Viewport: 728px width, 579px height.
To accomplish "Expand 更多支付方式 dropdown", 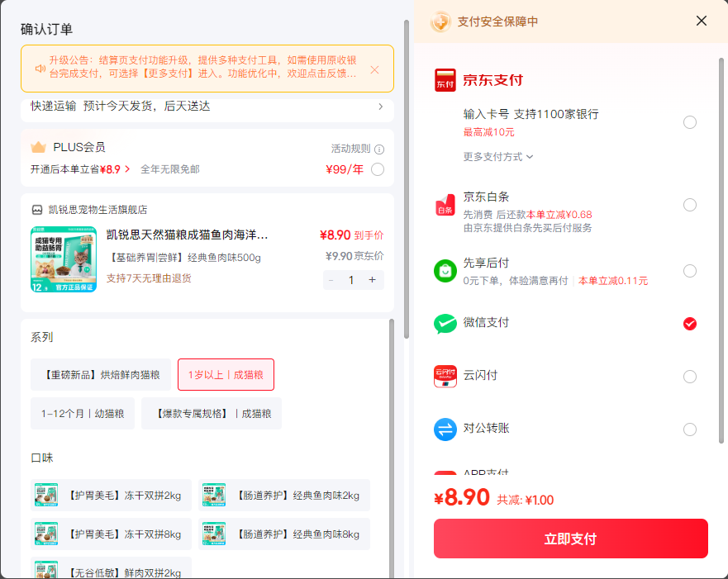I will [497, 157].
